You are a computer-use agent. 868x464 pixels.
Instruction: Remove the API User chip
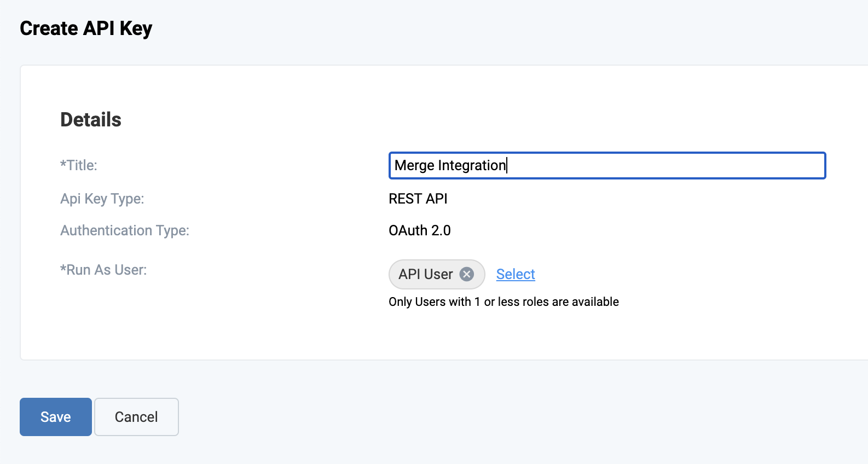click(x=466, y=274)
